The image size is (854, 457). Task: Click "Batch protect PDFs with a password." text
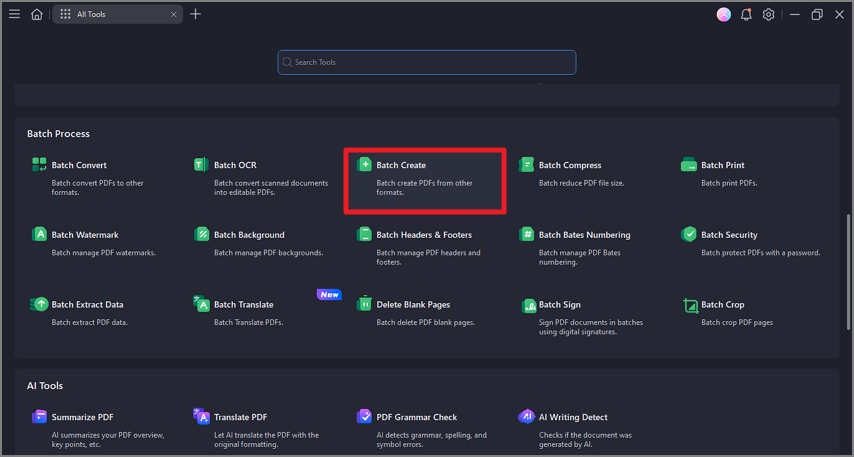760,253
